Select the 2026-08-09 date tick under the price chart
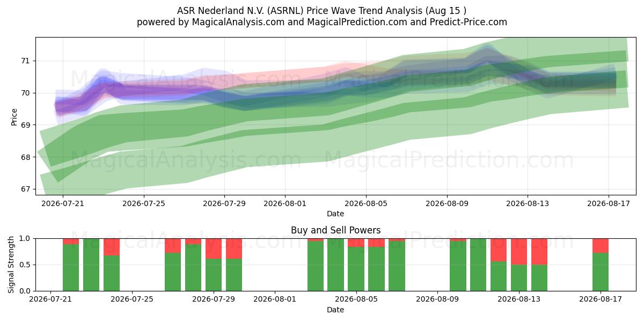This screenshot has width=644, height=322. [447, 203]
